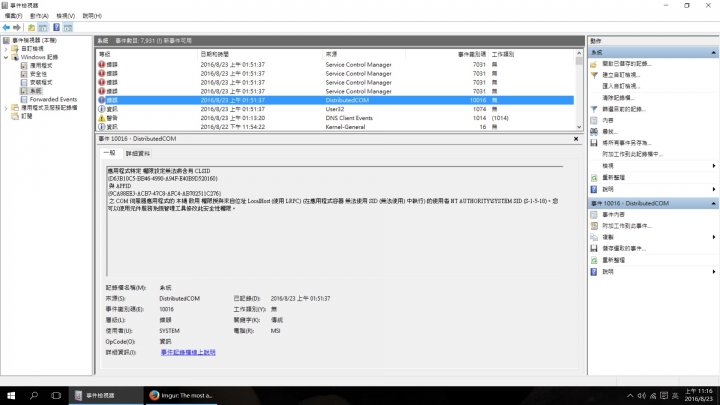The image size is (720, 405).
Task: Click the blue Help question-mark toolbar icon
Action: click(x=56, y=28)
